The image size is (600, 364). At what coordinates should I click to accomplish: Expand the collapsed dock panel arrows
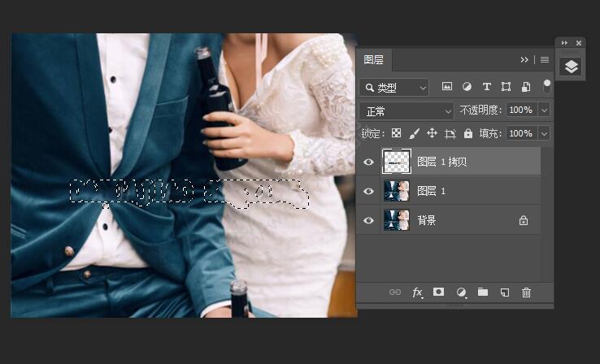[x=564, y=43]
